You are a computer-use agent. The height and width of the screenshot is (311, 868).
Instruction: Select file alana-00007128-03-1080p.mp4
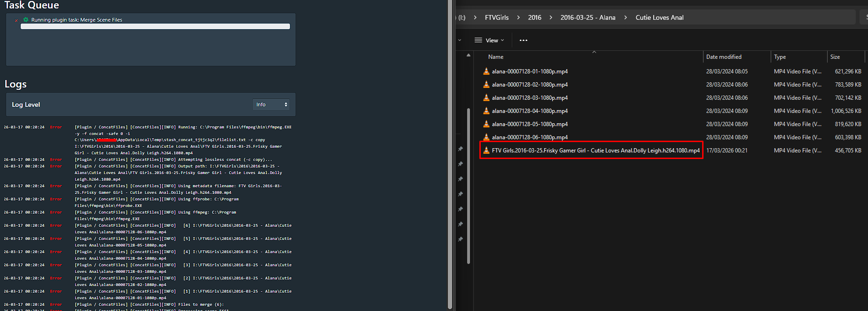(x=530, y=98)
